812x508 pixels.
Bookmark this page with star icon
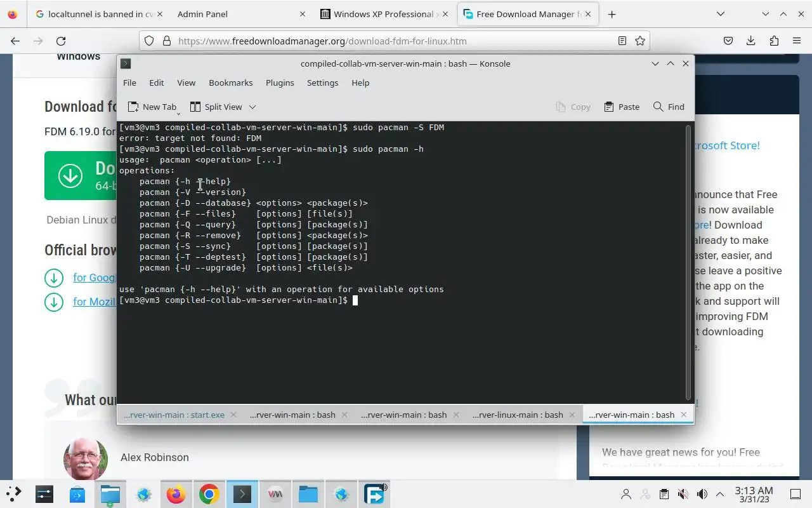[x=640, y=41]
